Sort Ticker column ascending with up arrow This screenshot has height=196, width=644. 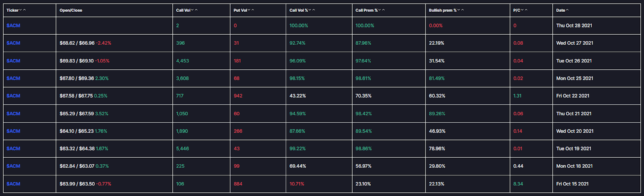point(25,10)
